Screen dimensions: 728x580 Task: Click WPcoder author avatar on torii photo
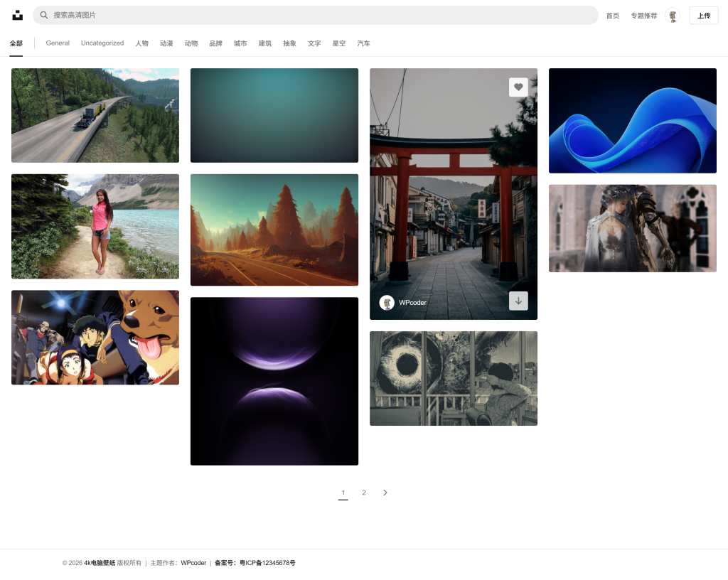click(387, 302)
